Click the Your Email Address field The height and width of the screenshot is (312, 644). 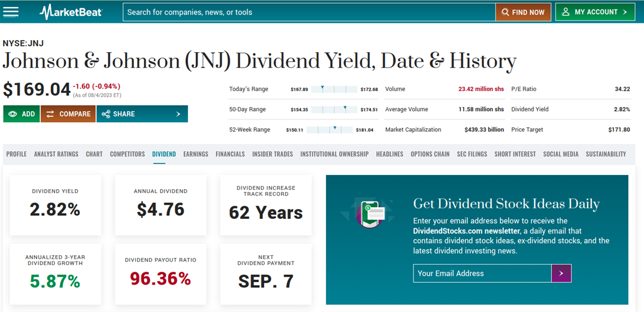pos(482,273)
